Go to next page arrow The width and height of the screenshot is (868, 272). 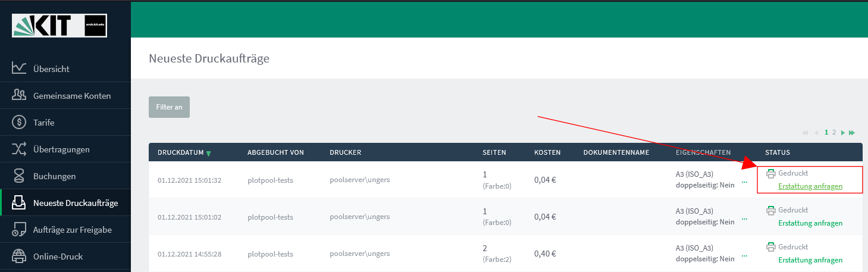click(x=844, y=132)
